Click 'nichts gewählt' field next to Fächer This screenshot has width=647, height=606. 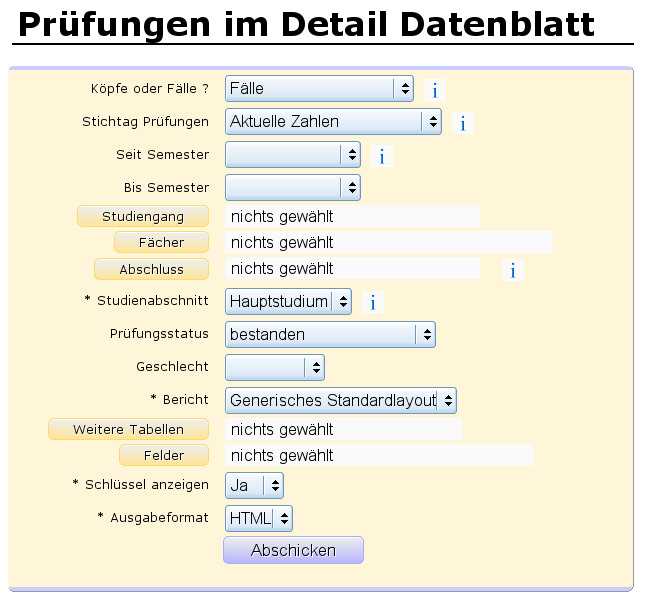pos(388,242)
